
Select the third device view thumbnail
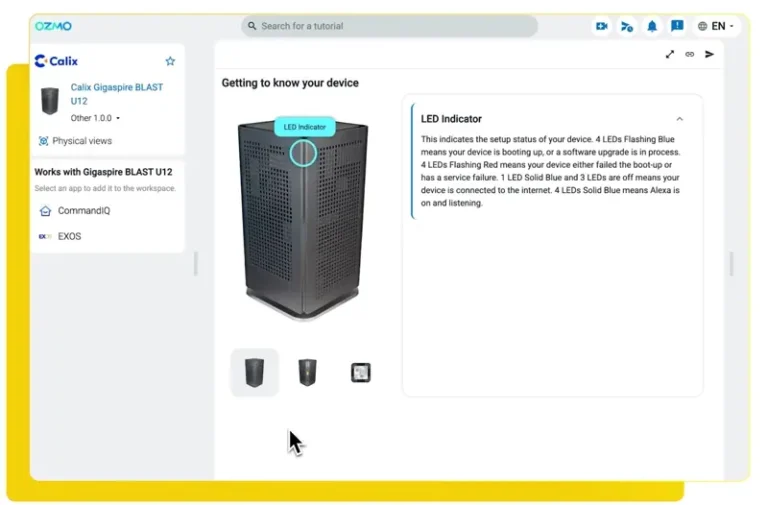tap(360, 373)
